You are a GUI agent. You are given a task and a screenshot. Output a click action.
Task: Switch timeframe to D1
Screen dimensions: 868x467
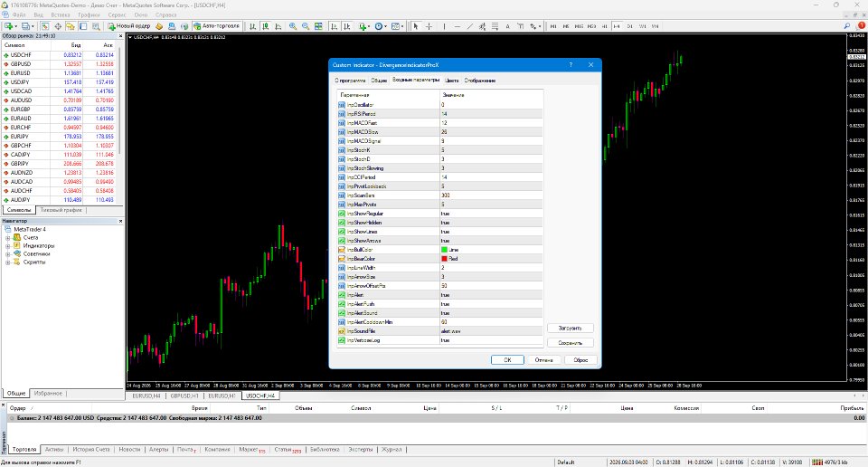(x=629, y=26)
